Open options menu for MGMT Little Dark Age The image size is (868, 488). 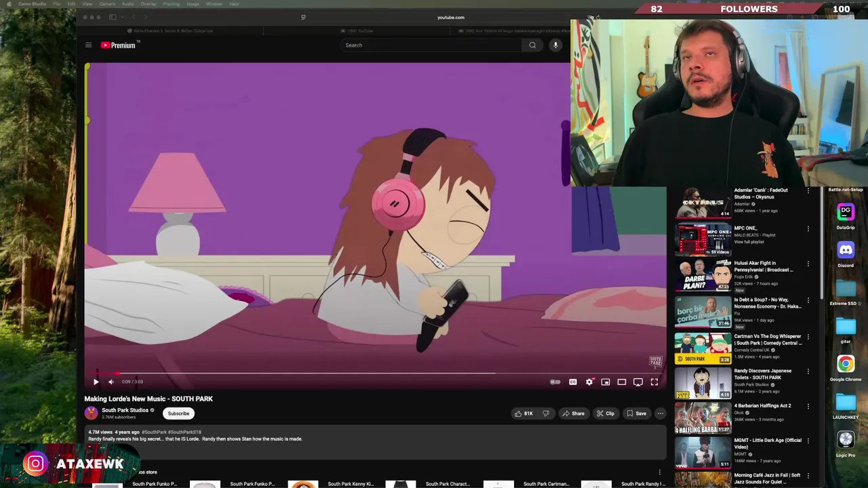tap(808, 441)
